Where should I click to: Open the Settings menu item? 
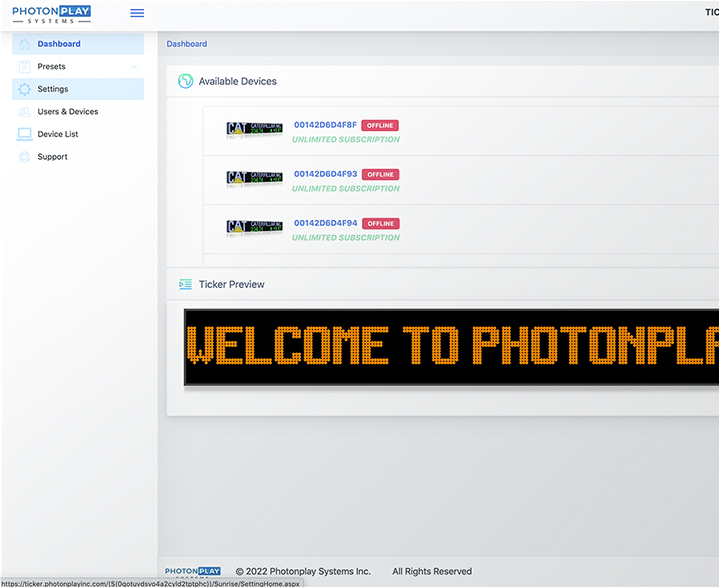click(x=53, y=89)
